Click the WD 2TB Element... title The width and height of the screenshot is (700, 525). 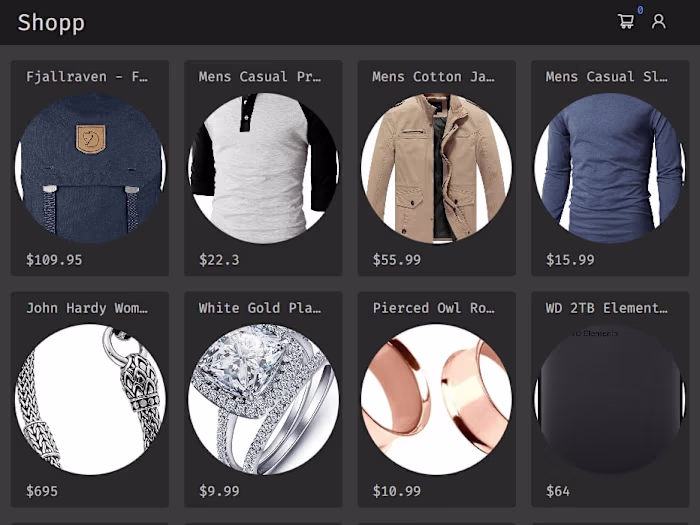pyautogui.click(x=607, y=308)
